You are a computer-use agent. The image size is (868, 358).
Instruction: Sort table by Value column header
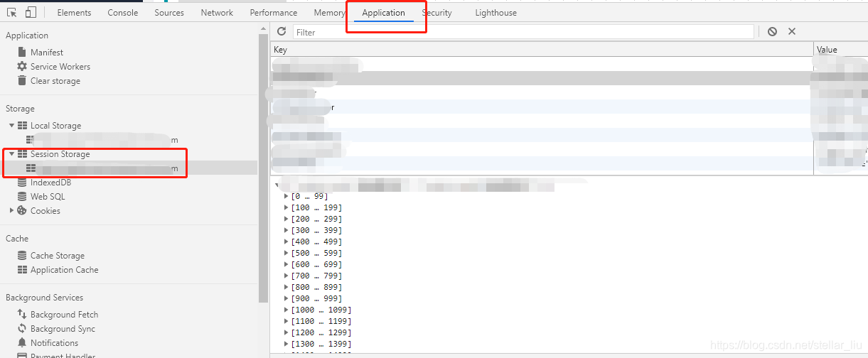(841, 50)
